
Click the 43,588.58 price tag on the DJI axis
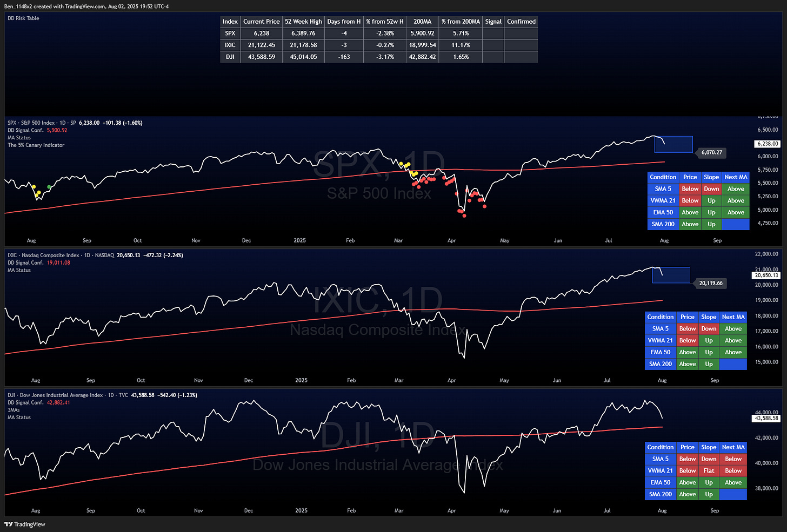point(766,419)
